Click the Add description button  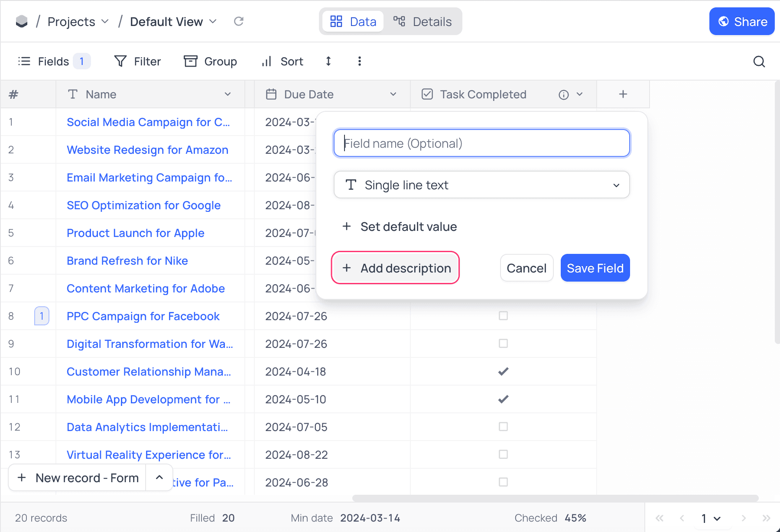pyautogui.click(x=396, y=268)
